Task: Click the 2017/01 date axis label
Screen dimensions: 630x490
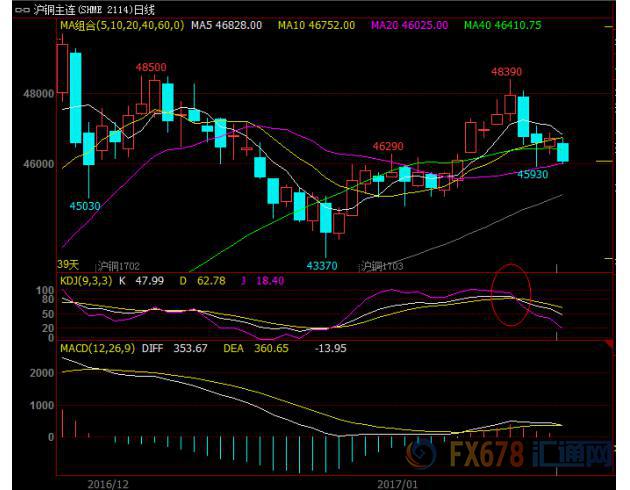Action: 397,484
